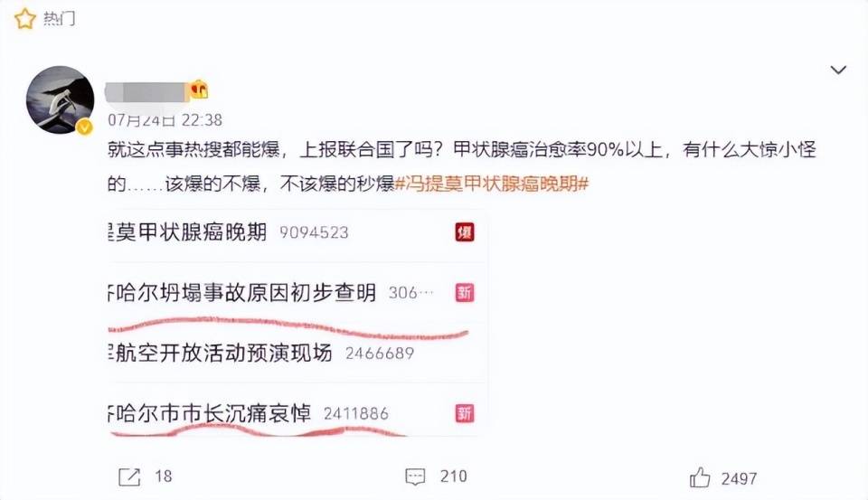This screenshot has width=868, height=500.
Task: Click the 新 badge beside 坍塌事故 entry
Action: [x=465, y=292]
